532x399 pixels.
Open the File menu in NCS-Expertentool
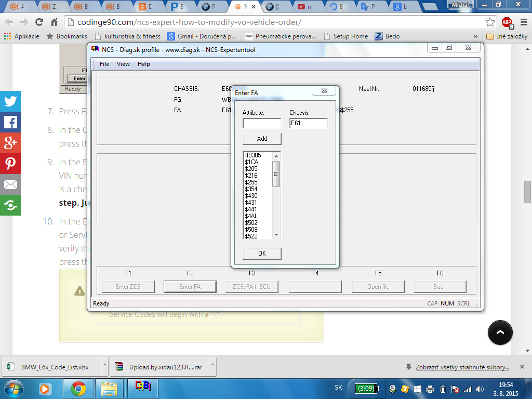coord(104,64)
